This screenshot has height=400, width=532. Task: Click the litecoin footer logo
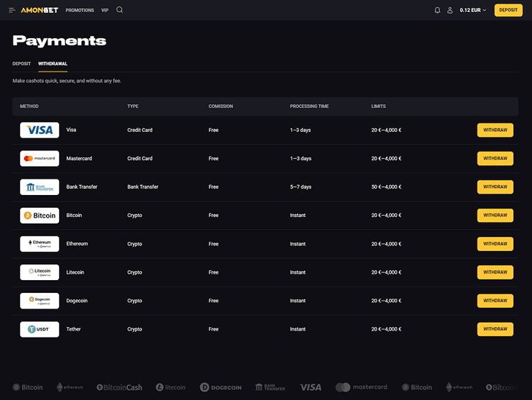(171, 387)
